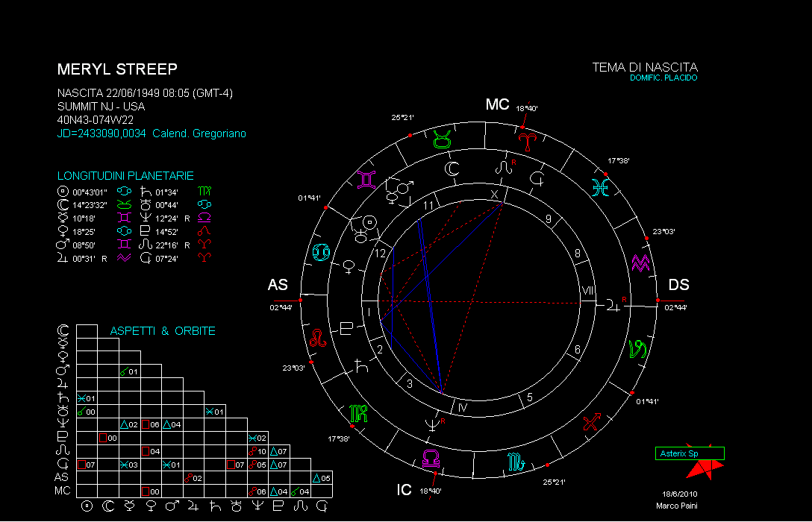This screenshot has height=522, width=812.
Task: Select the Venus glyph inside the chart wheel
Action: click(349, 267)
